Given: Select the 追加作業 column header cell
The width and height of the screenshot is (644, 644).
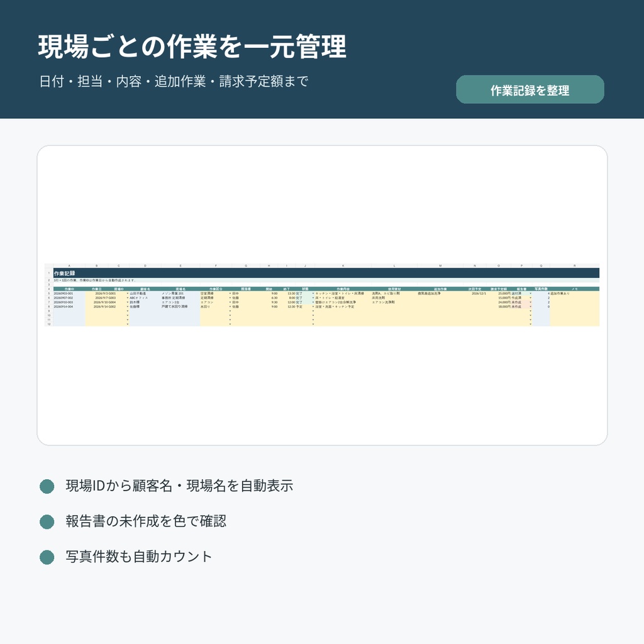Looking at the screenshot, I should coord(440,289).
